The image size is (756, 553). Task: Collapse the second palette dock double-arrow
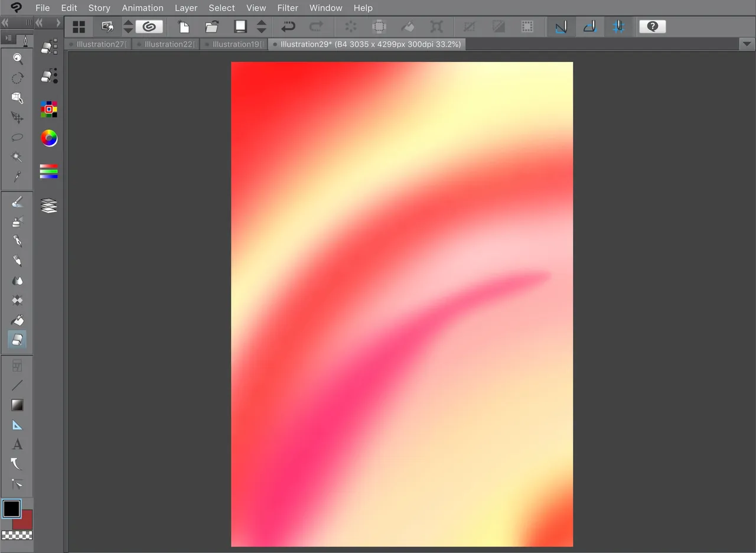[40, 23]
